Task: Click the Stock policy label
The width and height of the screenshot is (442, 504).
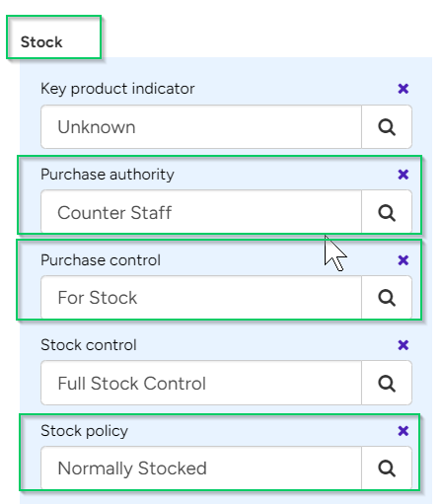Action: [x=84, y=431]
